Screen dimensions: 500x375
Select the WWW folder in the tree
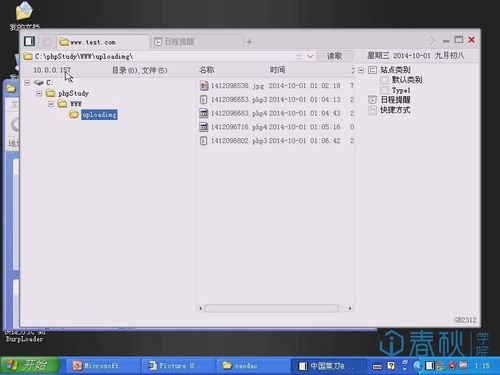[76, 104]
